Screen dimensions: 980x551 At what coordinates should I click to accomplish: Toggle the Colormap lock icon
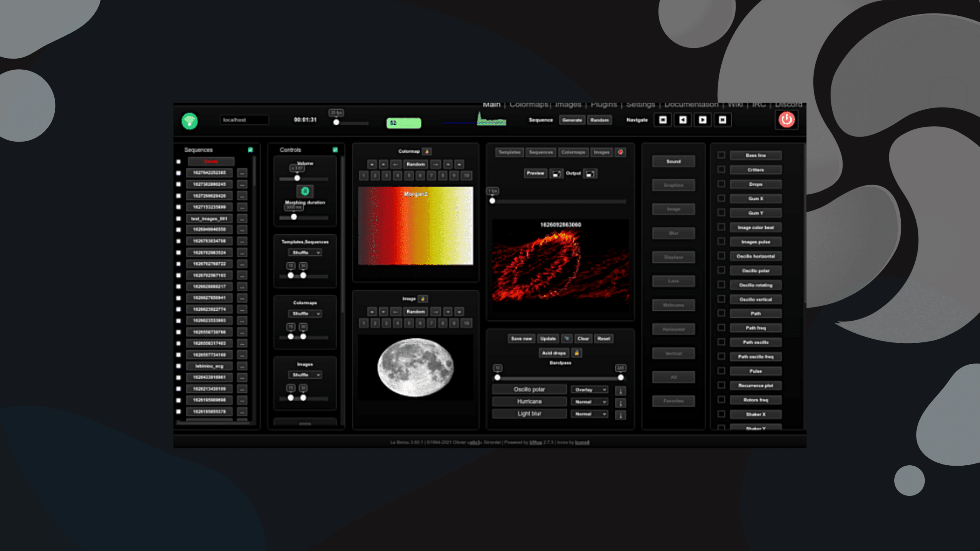[427, 152]
